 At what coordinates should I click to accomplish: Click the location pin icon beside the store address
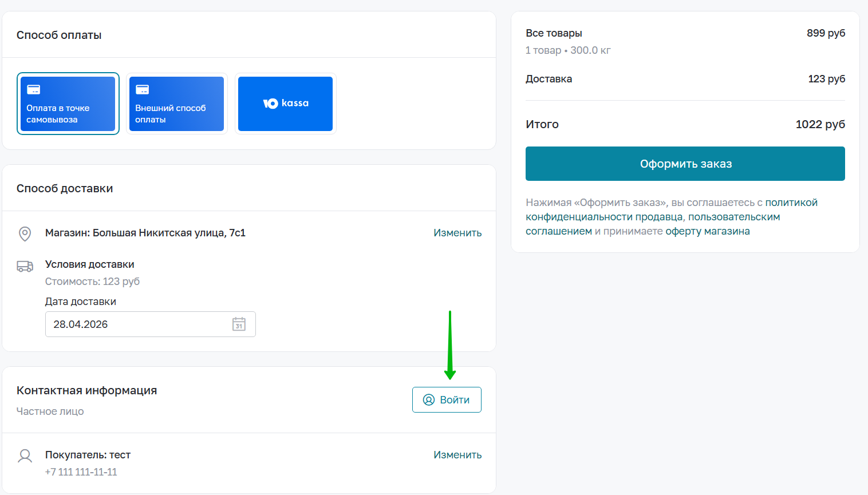tap(25, 233)
